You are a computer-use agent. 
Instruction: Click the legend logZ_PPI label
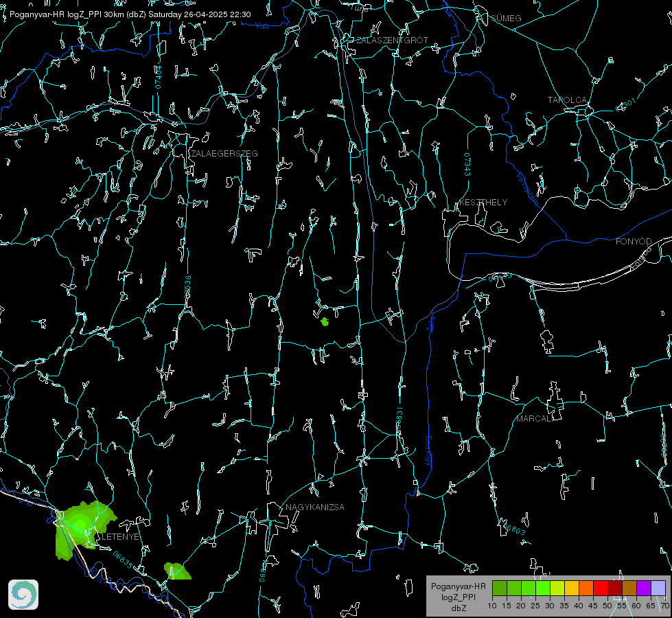(x=458, y=597)
